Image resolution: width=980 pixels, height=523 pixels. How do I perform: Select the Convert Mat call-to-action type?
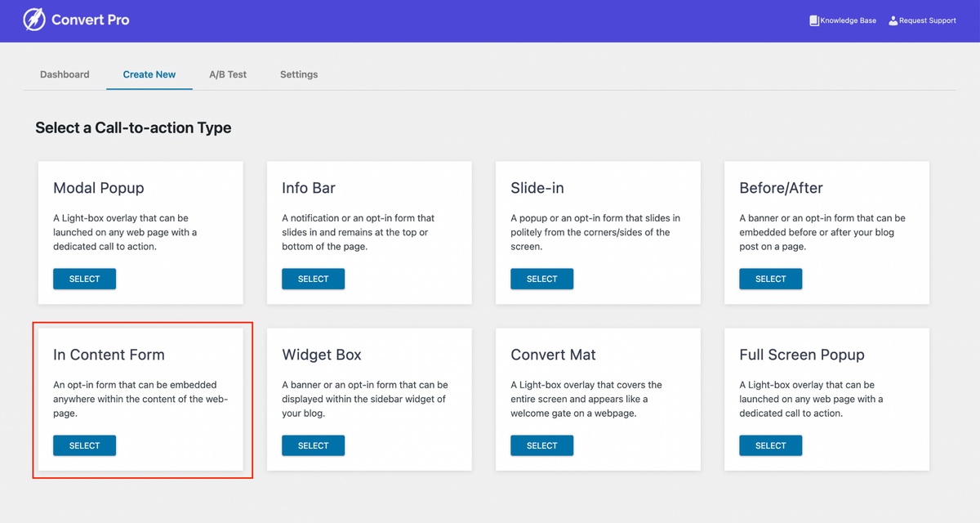pyautogui.click(x=541, y=445)
